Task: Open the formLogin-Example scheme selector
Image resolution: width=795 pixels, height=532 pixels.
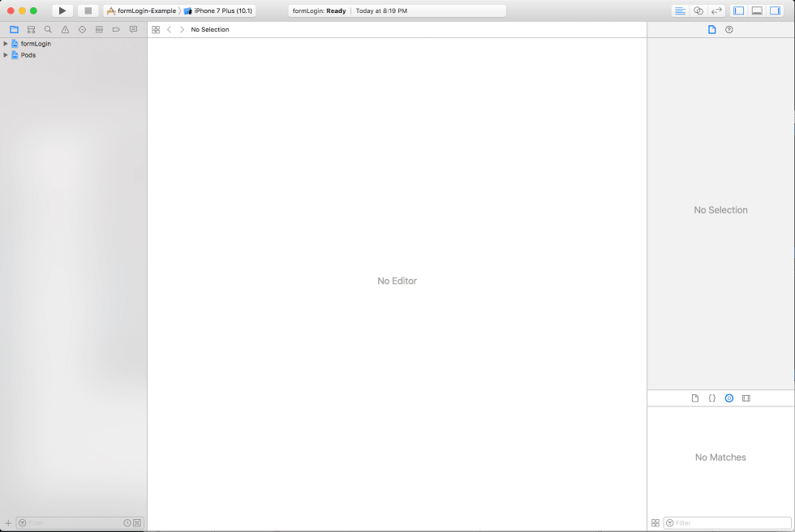Action: coord(142,11)
